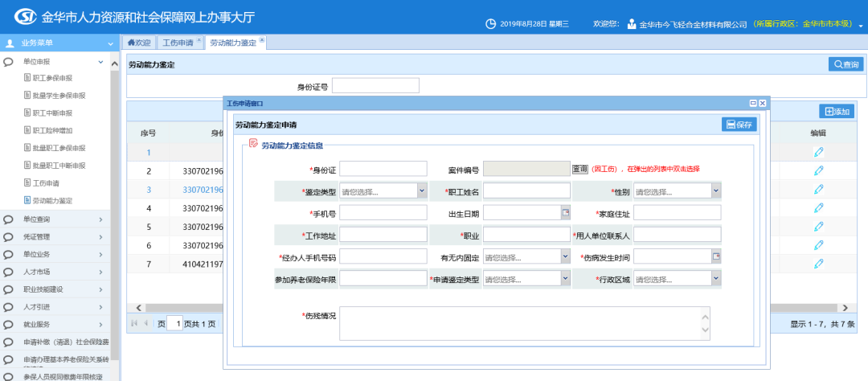The image size is (868, 381).
Task: Click the user account icon in header
Action: pyautogui.click(x=632, y=24)
